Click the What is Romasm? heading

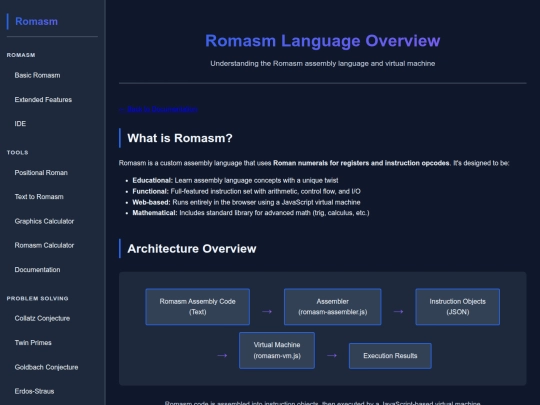(x=180, y=138)
